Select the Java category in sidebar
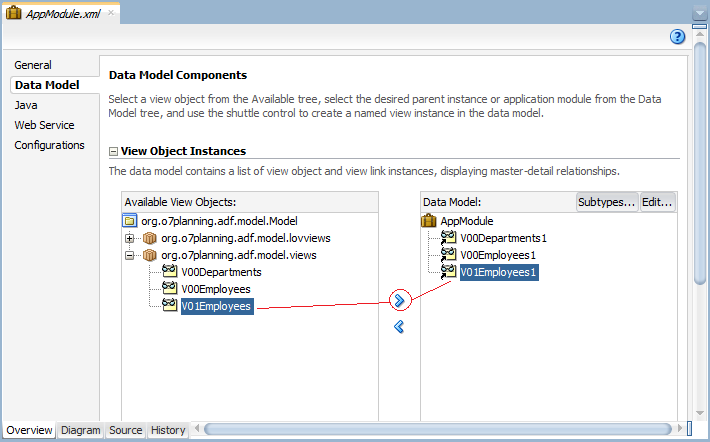Screen dimensions: 710x442 [26, 105]
